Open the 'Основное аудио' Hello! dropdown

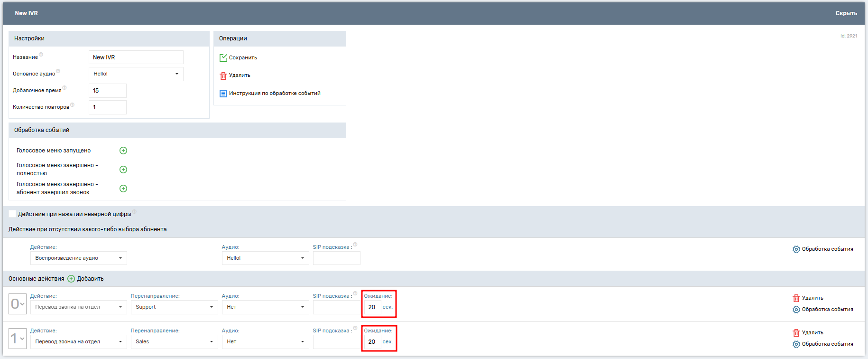136,74
